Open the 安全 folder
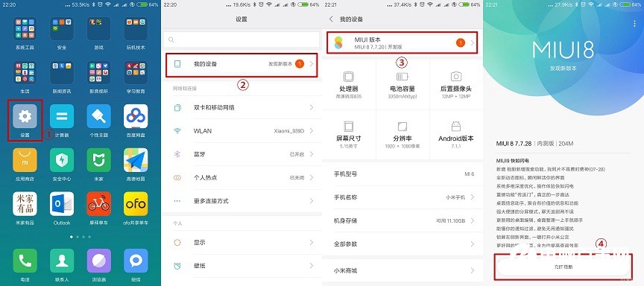 pos(62,29)
